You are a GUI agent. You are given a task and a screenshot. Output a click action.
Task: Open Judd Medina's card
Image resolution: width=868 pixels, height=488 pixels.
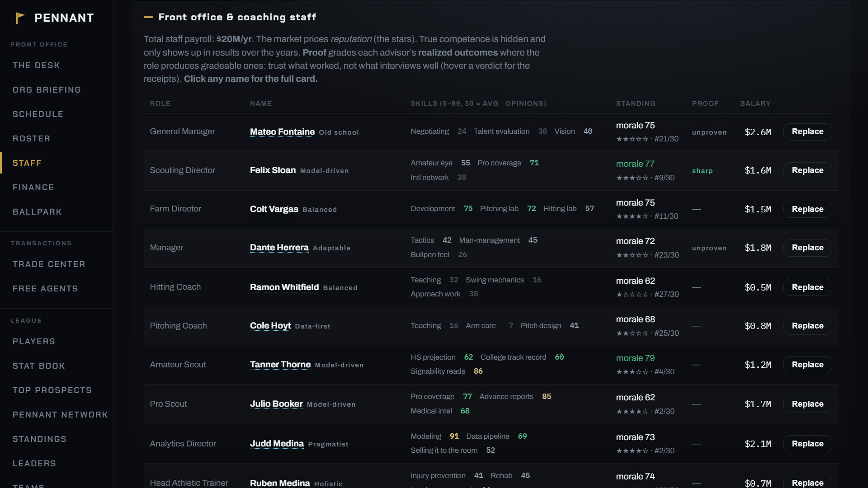coord(277,444)
